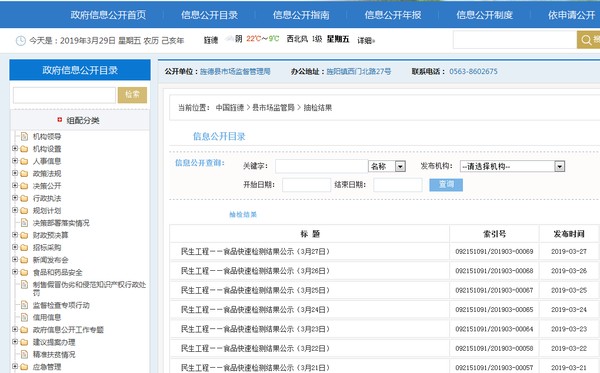Click the folder icon for 应急管理
This screenshot has width=600, height=373.
coord(24,367)
